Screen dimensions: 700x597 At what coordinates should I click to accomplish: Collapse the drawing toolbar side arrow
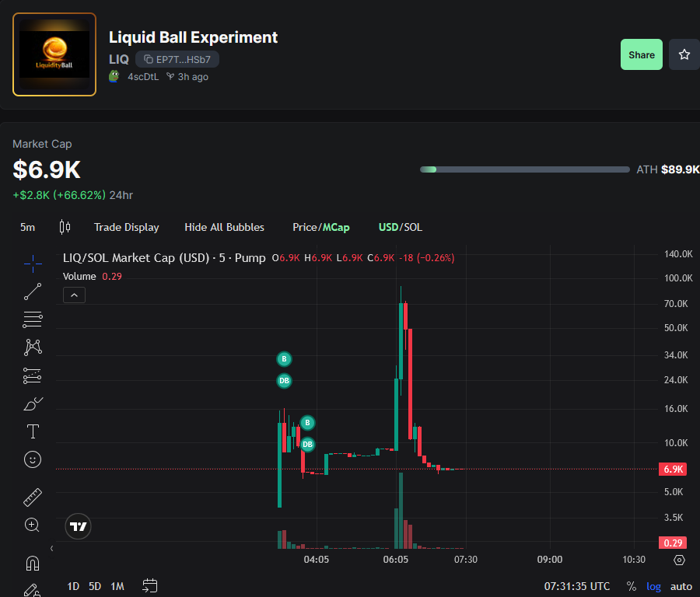(52, 548)
